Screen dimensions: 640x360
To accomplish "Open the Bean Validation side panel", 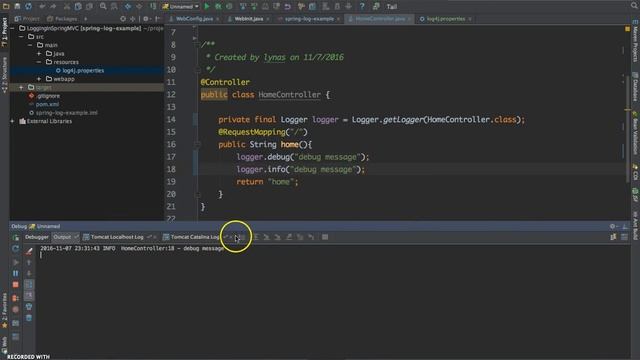I will [635, 133].
